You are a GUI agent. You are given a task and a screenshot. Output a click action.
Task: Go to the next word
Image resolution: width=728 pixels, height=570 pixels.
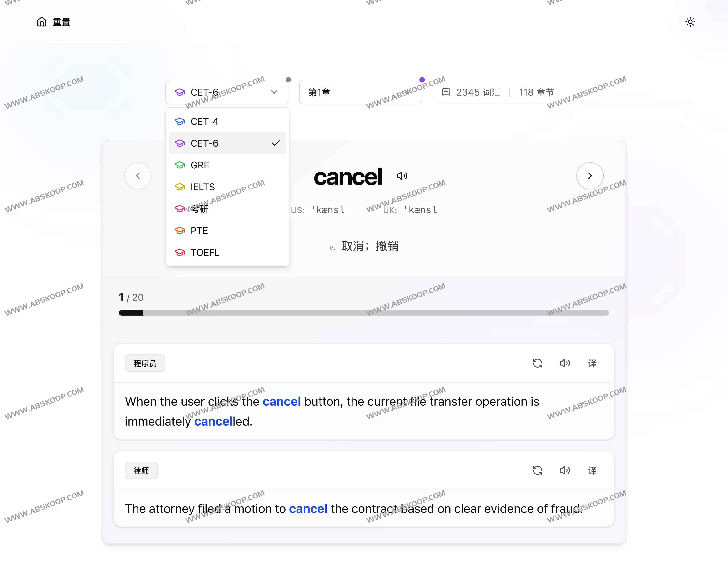(590, 176)
